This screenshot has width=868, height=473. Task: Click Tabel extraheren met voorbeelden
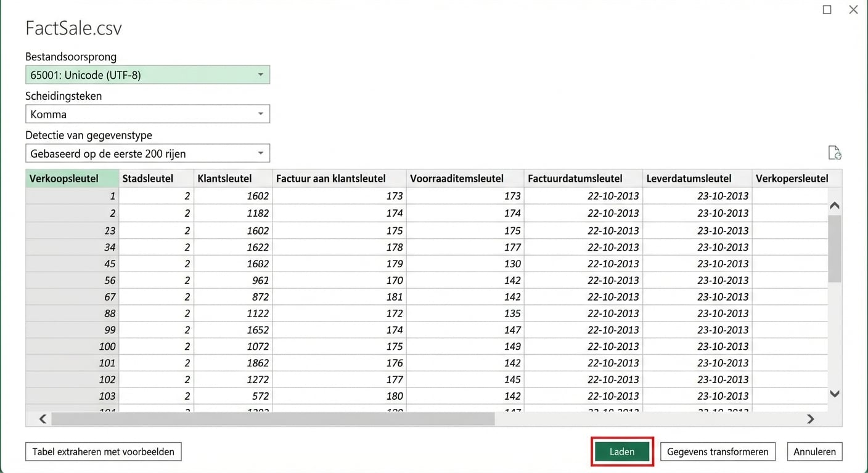click(x=103, y=451)
